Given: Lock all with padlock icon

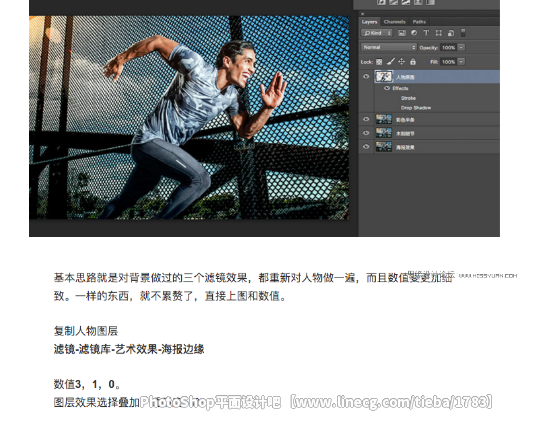Looking at the screenshot, I should 413,62.
